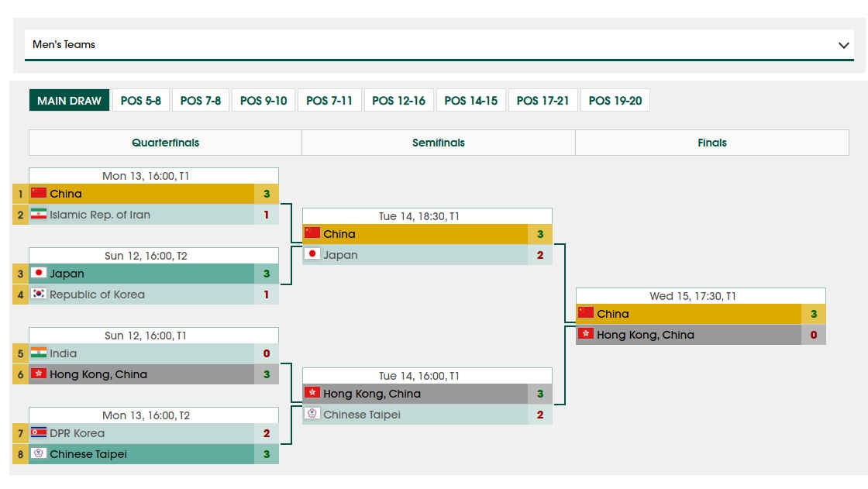Click the DPR Korea flag icon
This screenshot has width=868, height=489.
click(39, 432)
